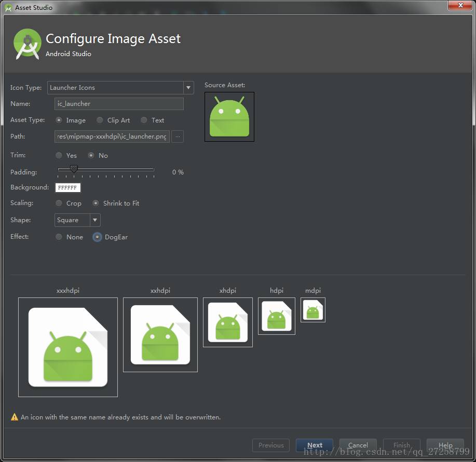
Task: Click the Asset Studio title bar icon
Action: click(8, 8)
